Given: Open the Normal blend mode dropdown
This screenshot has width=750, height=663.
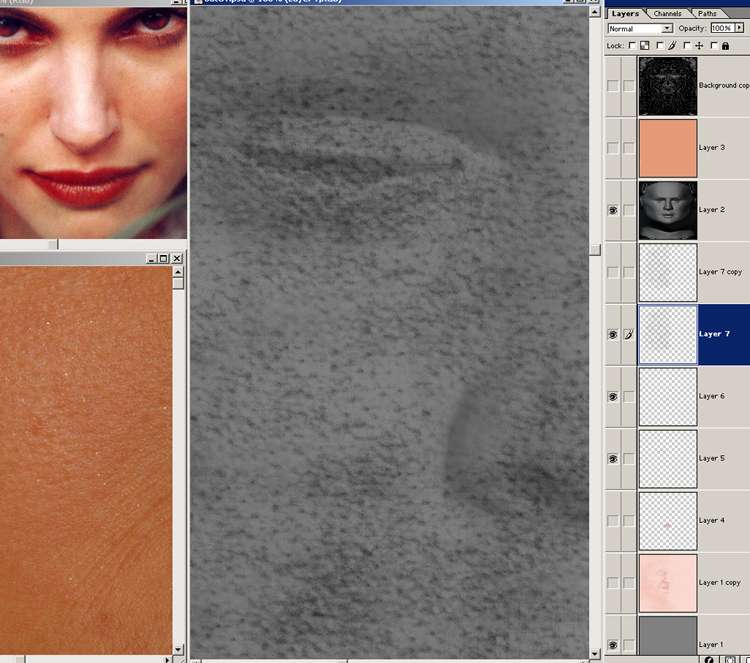Looking at the screenshot, I should coord(667,28).
